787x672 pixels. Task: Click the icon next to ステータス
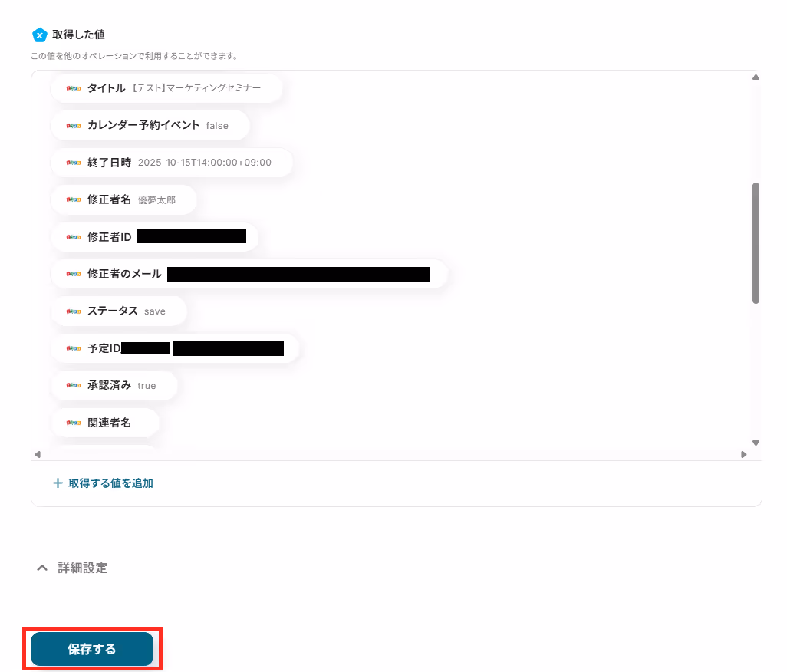coord(74,311)
